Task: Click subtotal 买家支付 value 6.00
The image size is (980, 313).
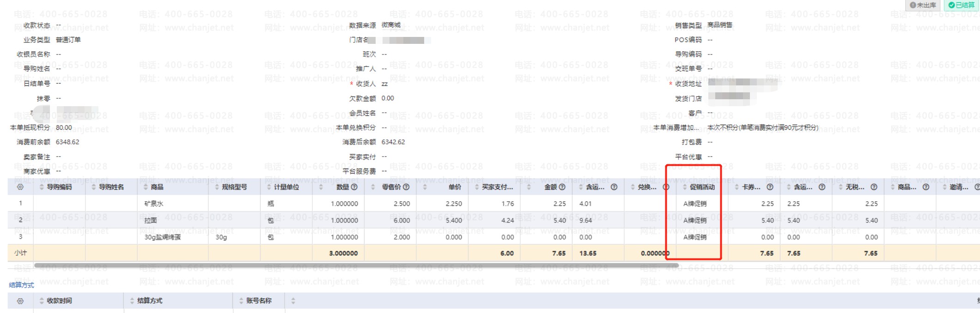Action: pyautogui.click(x=507, y=253)
